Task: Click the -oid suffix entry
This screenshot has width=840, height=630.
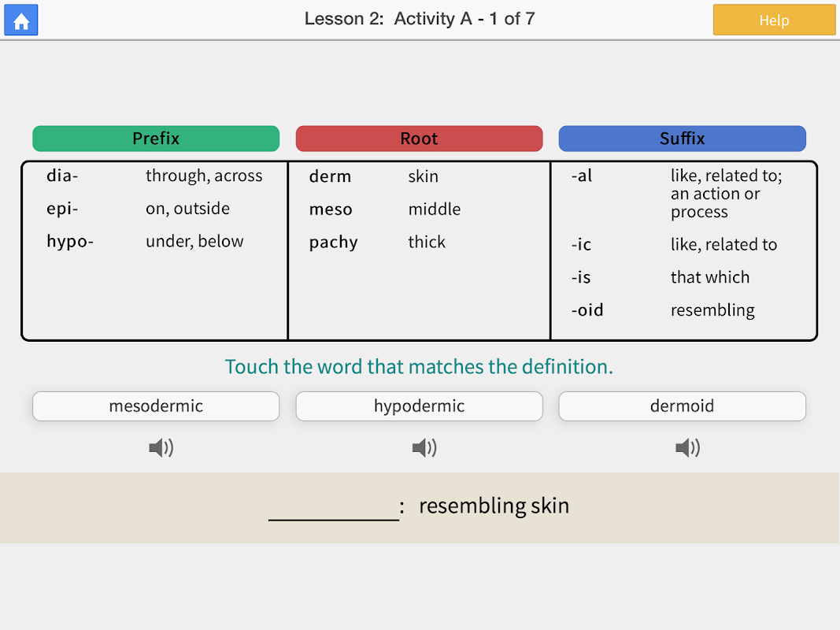Action: point(587,310)
